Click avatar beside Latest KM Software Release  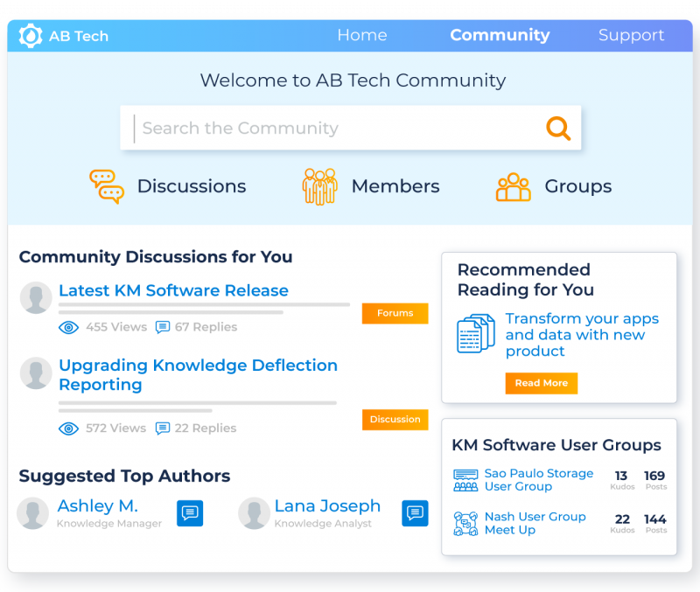coord(36,297)
